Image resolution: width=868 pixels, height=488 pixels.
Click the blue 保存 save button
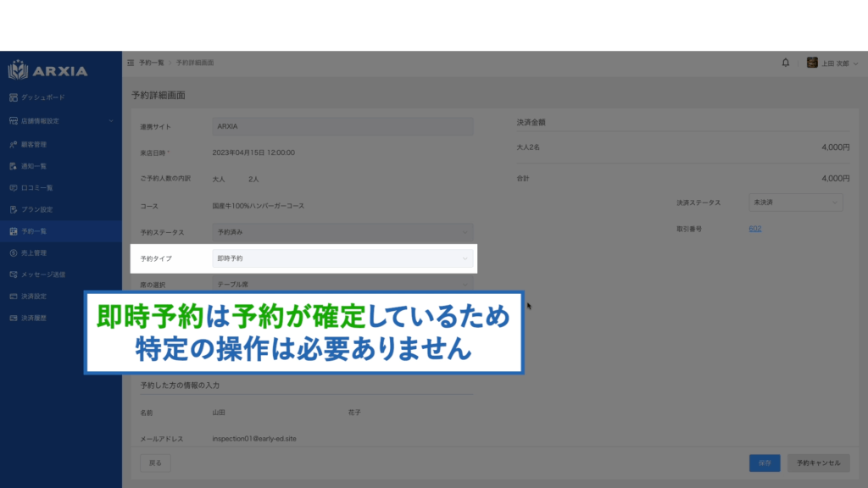click(765, 463)
